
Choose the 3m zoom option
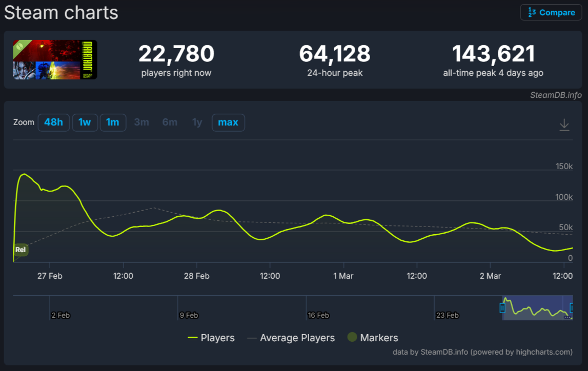pyautogui.click(x=141, y=122)
